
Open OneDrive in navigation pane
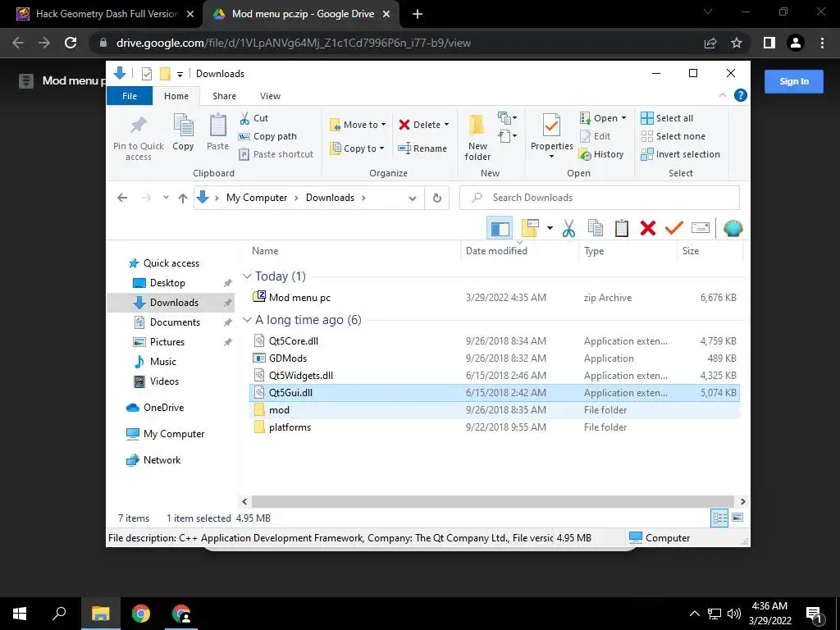(x=155, y=407)
